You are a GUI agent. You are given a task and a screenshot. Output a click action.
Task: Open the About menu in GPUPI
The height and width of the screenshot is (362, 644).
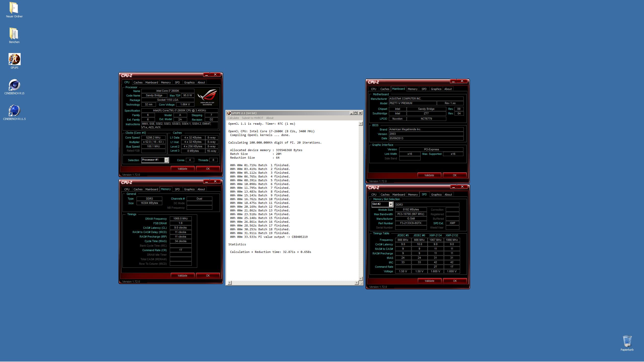click(270, 118)
